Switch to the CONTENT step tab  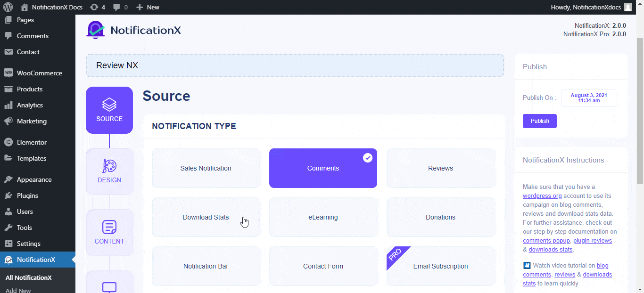pos(109,233)
